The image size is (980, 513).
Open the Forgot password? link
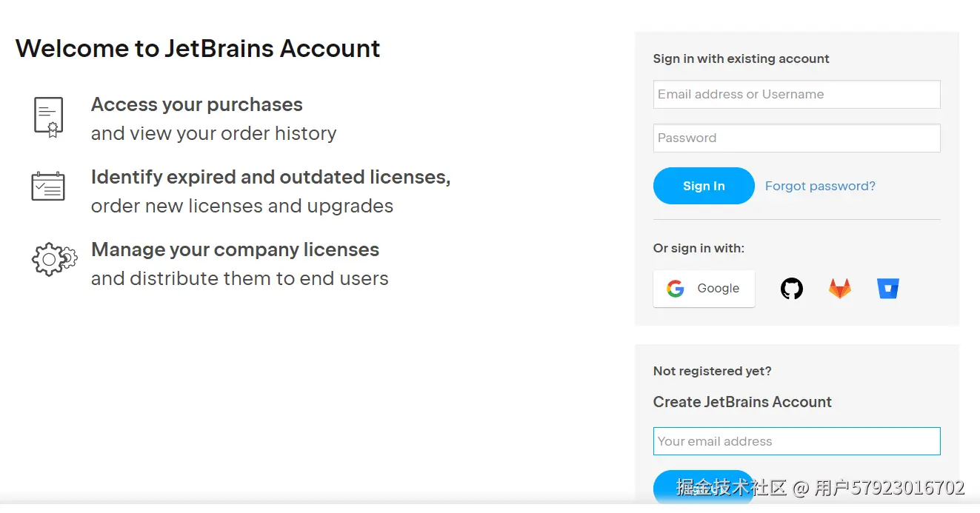(820, 187)
